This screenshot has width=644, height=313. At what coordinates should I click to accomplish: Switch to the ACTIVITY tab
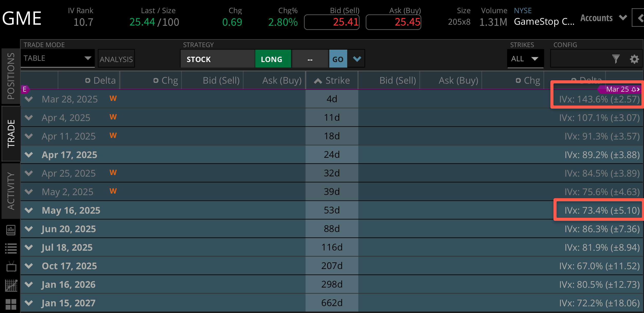11,191
